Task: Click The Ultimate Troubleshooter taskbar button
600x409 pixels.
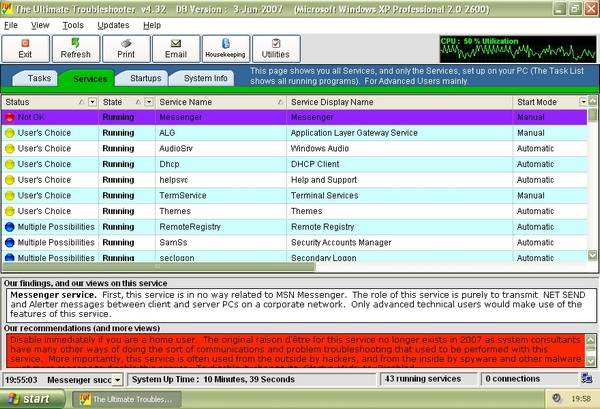Action: [127, 399]
